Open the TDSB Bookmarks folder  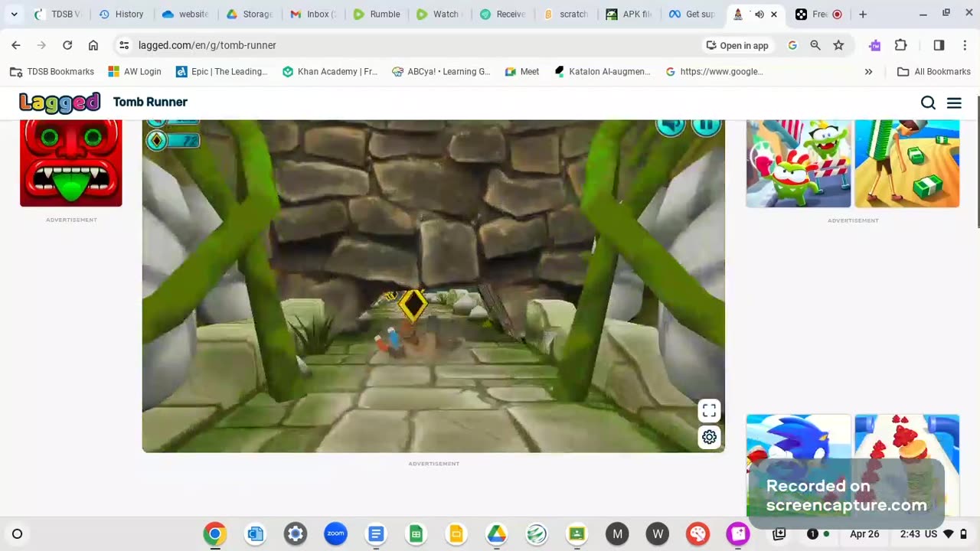[x=52, y=71]
